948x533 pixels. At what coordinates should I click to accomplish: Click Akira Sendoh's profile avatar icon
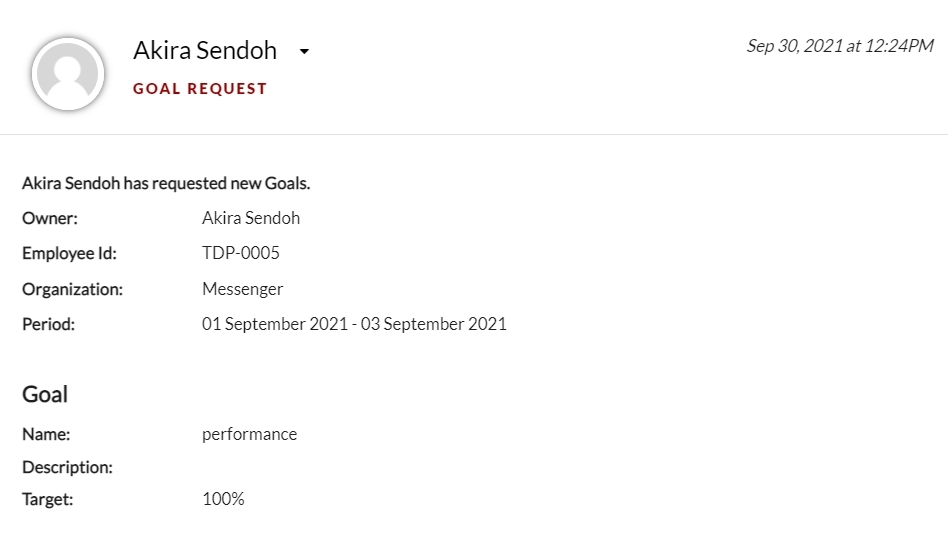tap(68, 74)
